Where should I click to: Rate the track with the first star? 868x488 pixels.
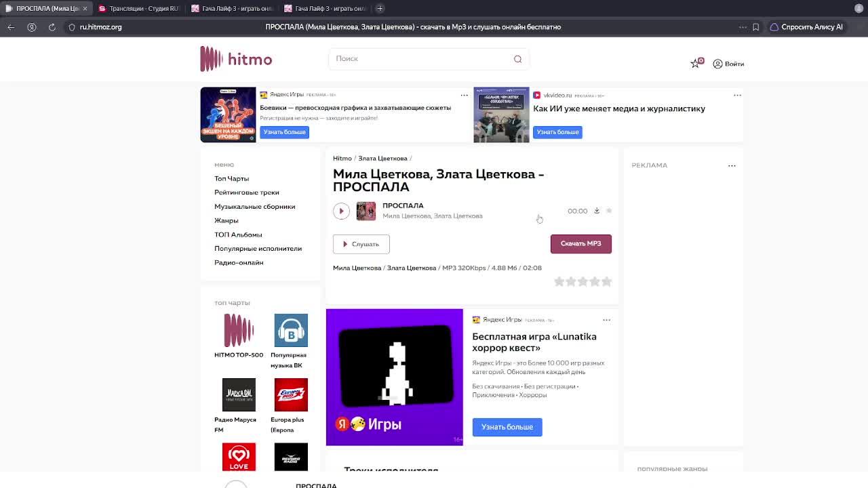[559, 281]
